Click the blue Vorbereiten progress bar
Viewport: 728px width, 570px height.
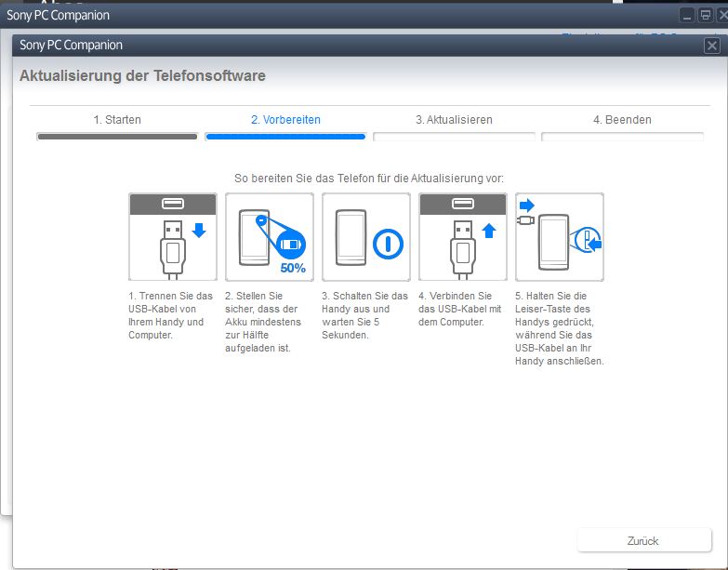pos(285,137)
